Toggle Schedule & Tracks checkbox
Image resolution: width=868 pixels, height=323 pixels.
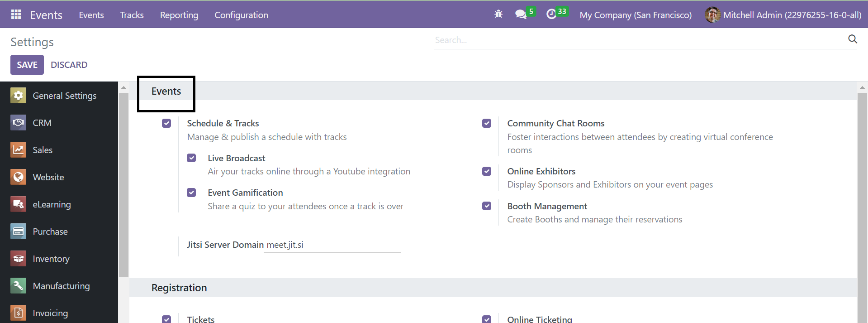pyautogui.click(x=166, y=123)
